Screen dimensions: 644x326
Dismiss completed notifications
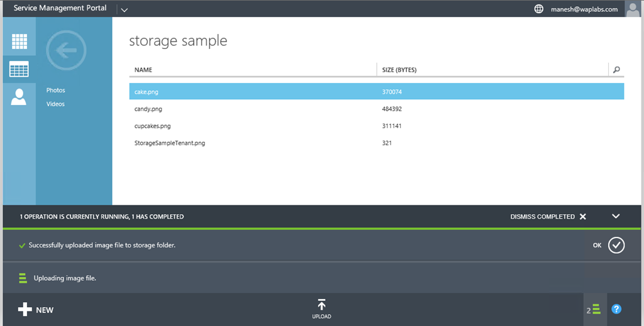coord(548,216)
